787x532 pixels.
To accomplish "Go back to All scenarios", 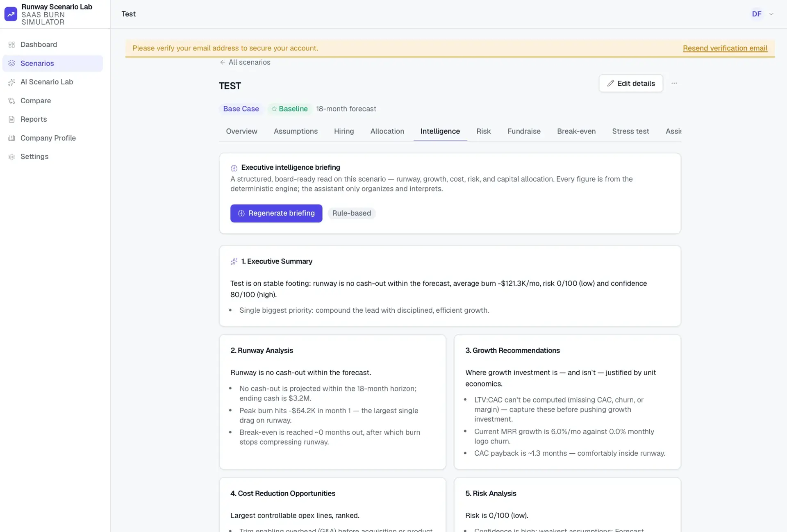I will tap(245, 62).
